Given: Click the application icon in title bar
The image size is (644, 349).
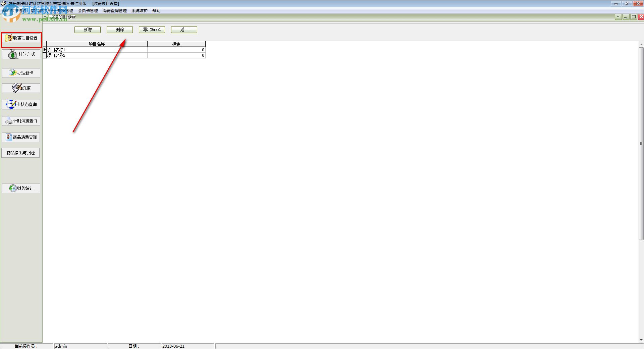Looking at the screenshot, I should [3, 3].
